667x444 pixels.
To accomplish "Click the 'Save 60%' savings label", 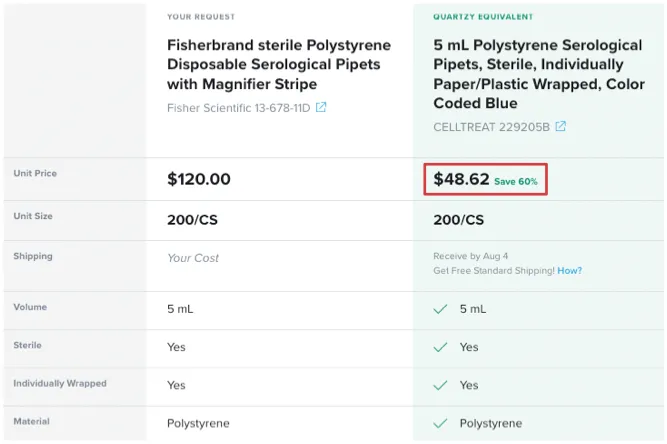I will point(516,182).
